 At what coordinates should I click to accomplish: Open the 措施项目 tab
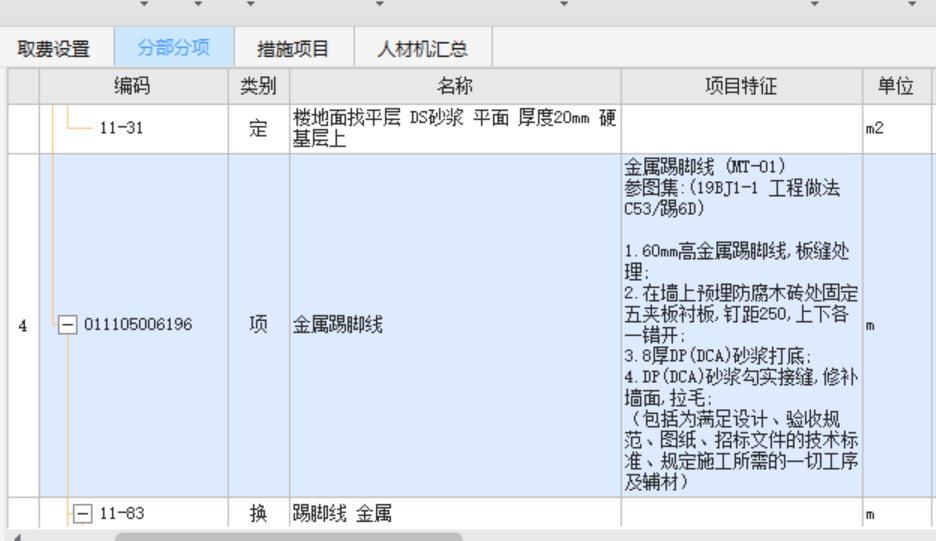pyautogui.click(x=293, y=48)
